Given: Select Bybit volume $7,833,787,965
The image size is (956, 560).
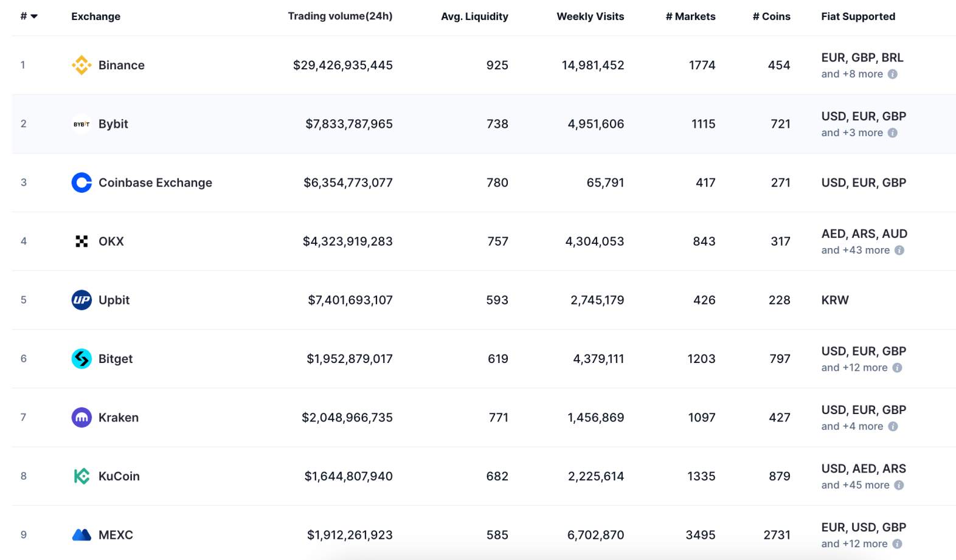Looking at the screenshot, I should [349, 124].
